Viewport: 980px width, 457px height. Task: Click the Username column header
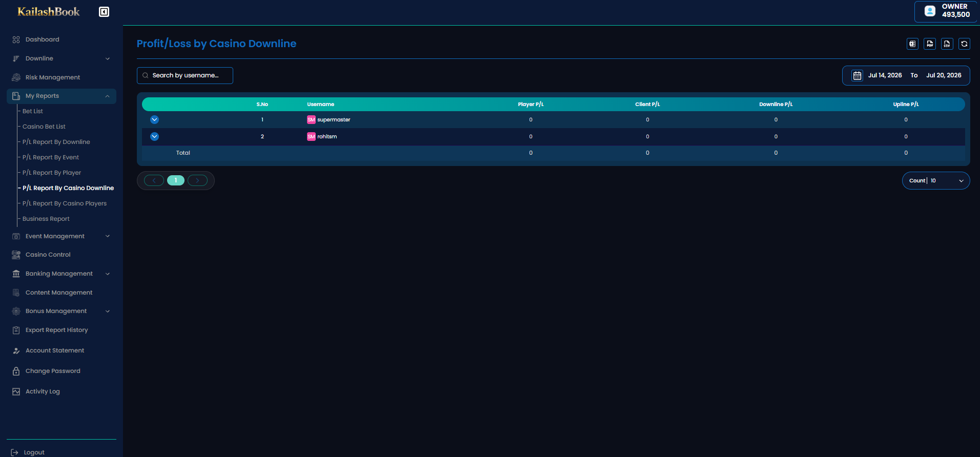click(320, 105)
